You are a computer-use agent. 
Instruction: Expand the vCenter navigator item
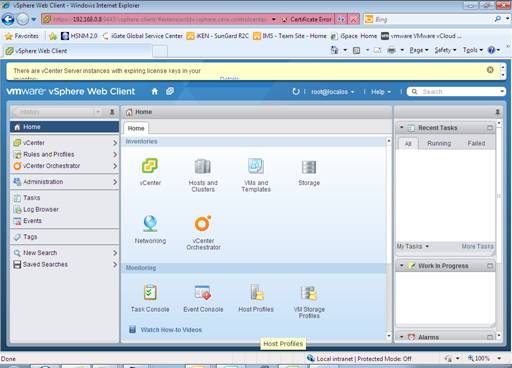115,143
